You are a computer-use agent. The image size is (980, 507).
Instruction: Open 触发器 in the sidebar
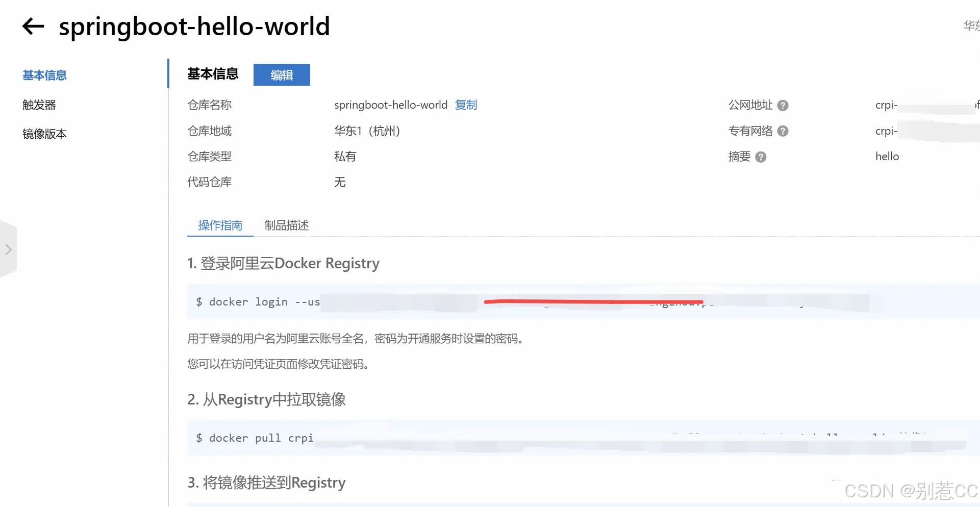39,105
